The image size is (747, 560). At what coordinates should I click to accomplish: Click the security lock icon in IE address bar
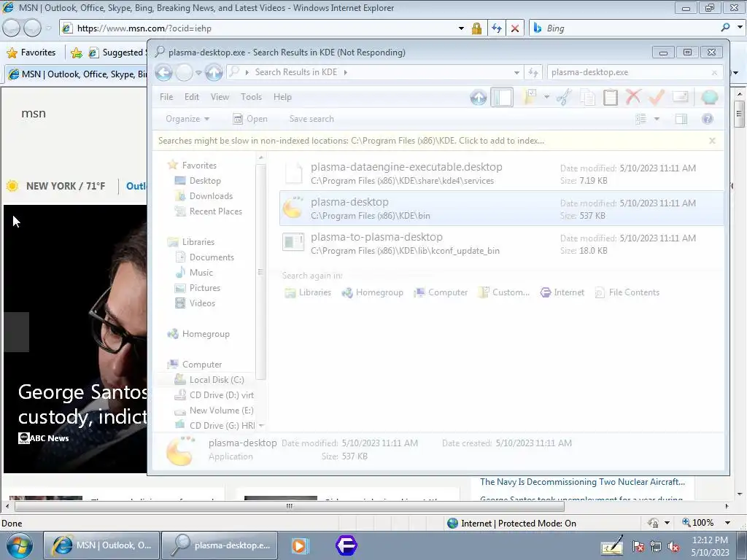point(476,28)
